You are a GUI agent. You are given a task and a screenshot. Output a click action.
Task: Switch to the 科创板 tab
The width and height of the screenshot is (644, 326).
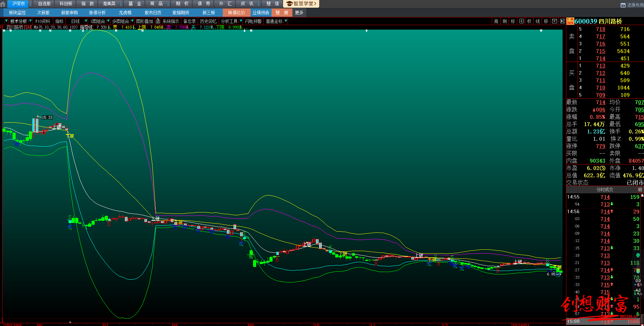pyautogui.click(x=66, y=4)
